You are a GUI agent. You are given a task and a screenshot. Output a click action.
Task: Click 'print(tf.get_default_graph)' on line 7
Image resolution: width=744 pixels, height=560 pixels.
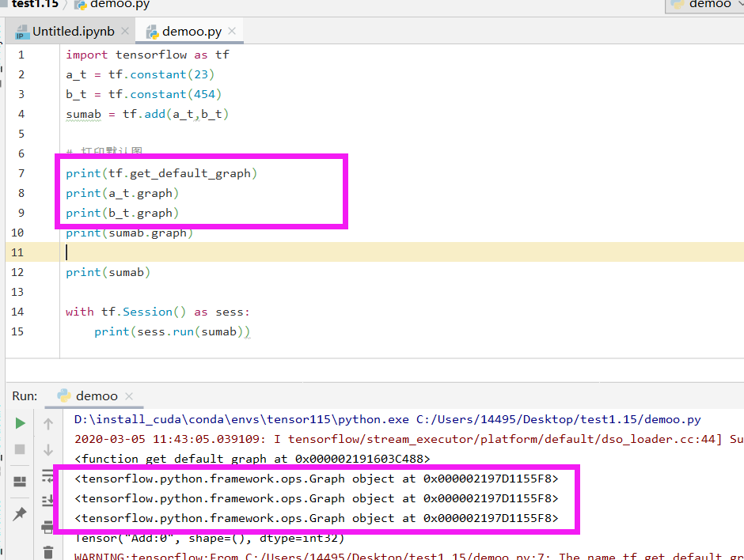coord(161,173)
